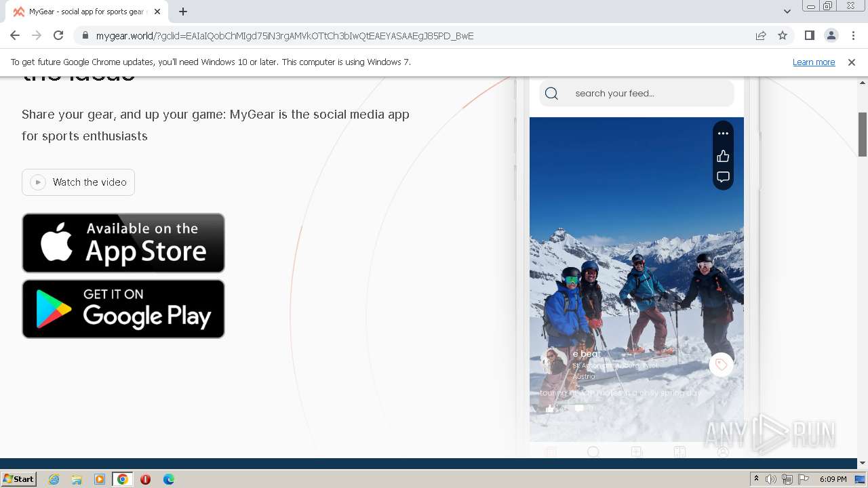Open the Learn more link
Image resolution: width=868 pixels, height=488 pixels.
814,62
